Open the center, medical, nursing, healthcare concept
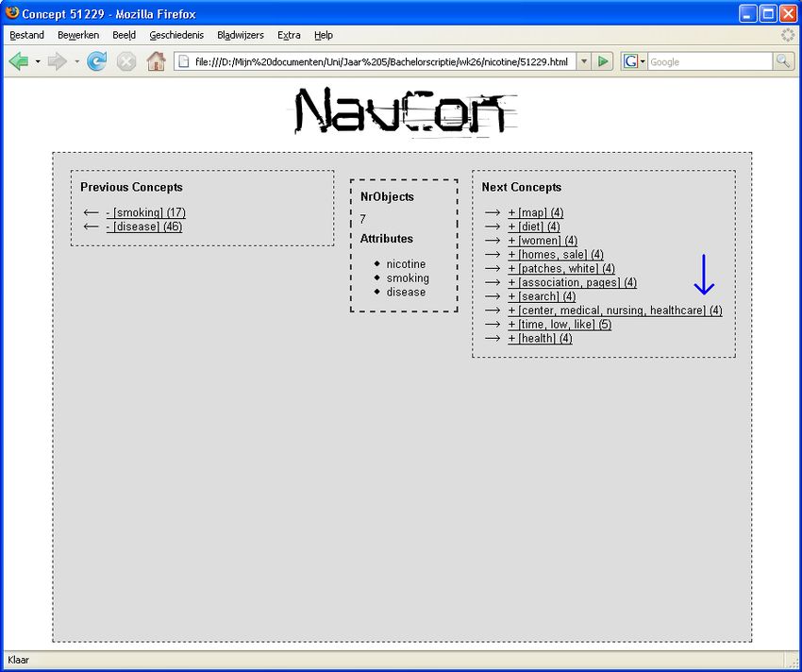 coord(615,311)
